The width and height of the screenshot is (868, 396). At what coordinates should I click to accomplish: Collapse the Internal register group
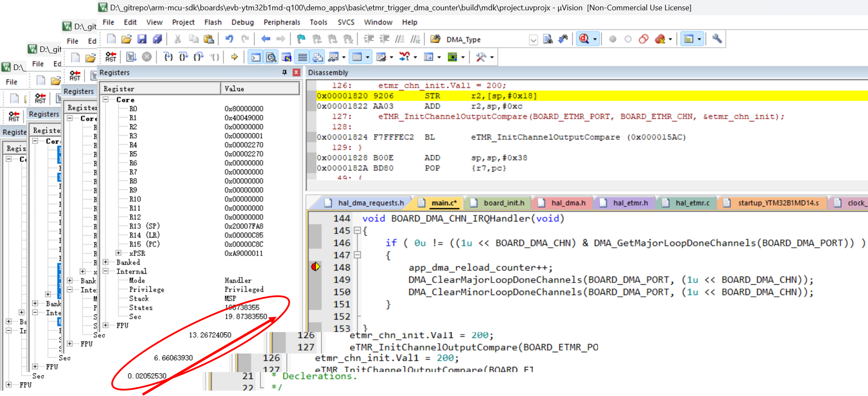106,271
